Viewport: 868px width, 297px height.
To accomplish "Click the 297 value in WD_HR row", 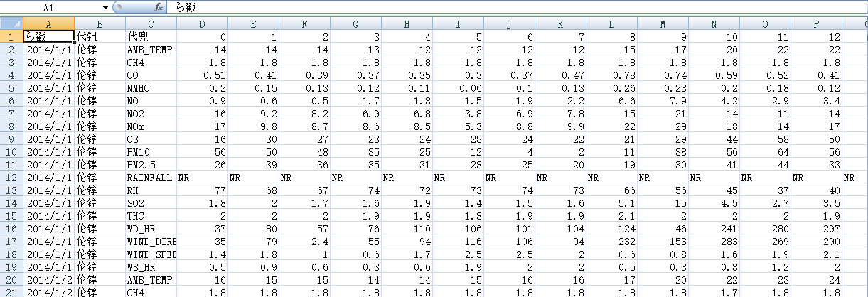I will point(816,229).
